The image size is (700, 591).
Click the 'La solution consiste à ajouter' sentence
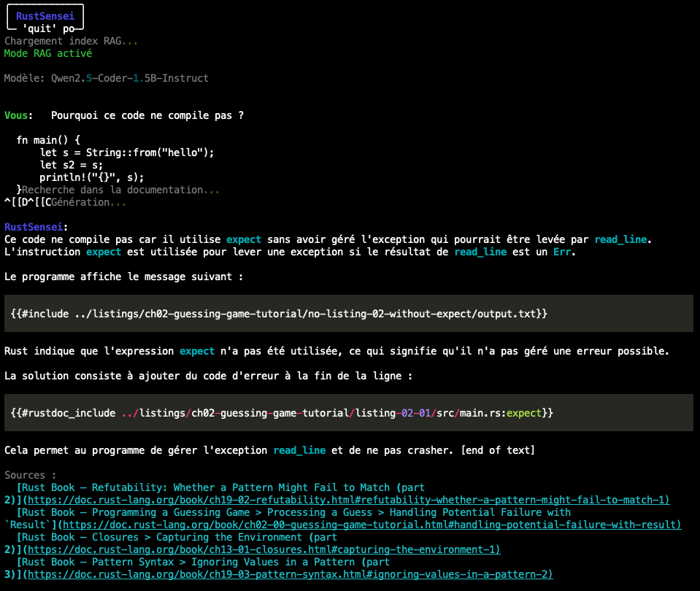click(x=209, y=376)
